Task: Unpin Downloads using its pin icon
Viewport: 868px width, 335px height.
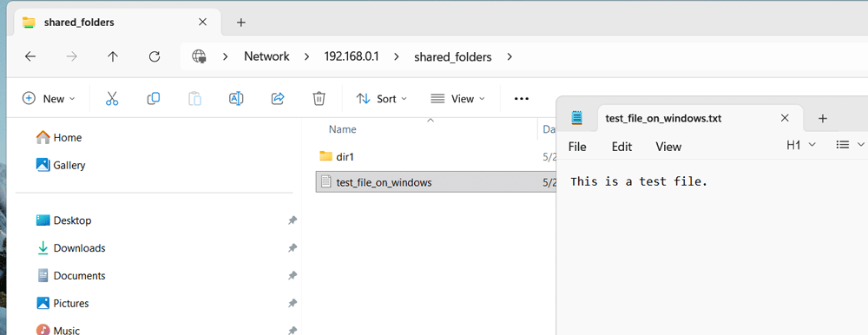Action: [293, 248]
